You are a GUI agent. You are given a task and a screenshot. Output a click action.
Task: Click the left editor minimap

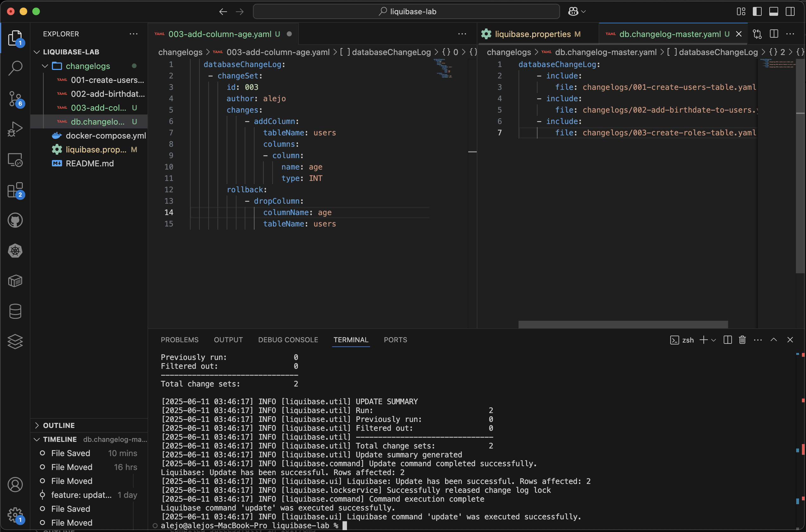pos(448,68)
